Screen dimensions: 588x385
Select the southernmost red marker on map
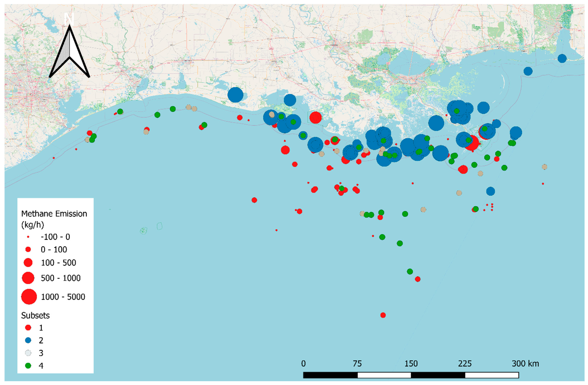tap(383, 315)
